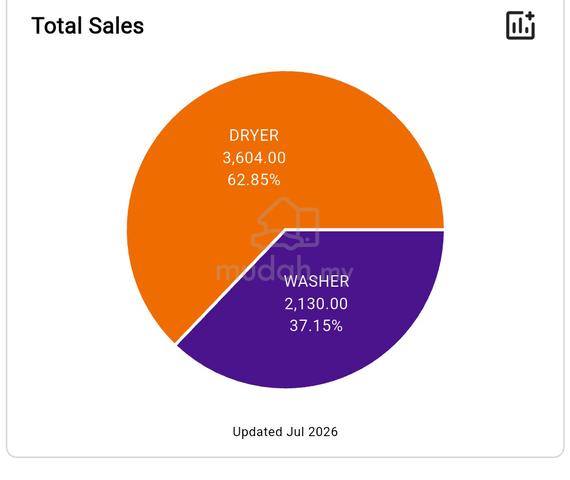Click the center of the pie chart
Screen dimensions: 570x480
(x=285, y=230)
